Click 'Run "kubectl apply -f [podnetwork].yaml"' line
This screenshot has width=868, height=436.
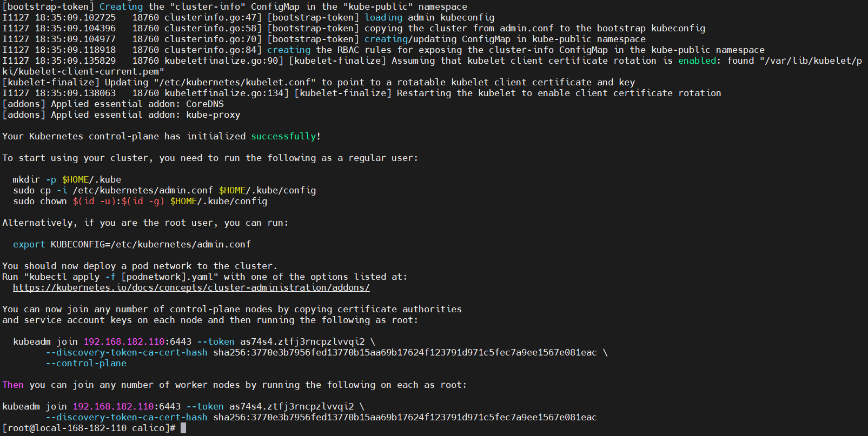pyautogui.click(x=205, y=277)
